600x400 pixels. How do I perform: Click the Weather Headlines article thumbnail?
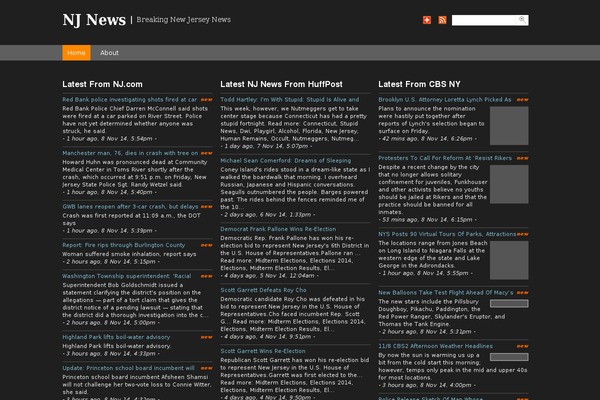(509, 357)
